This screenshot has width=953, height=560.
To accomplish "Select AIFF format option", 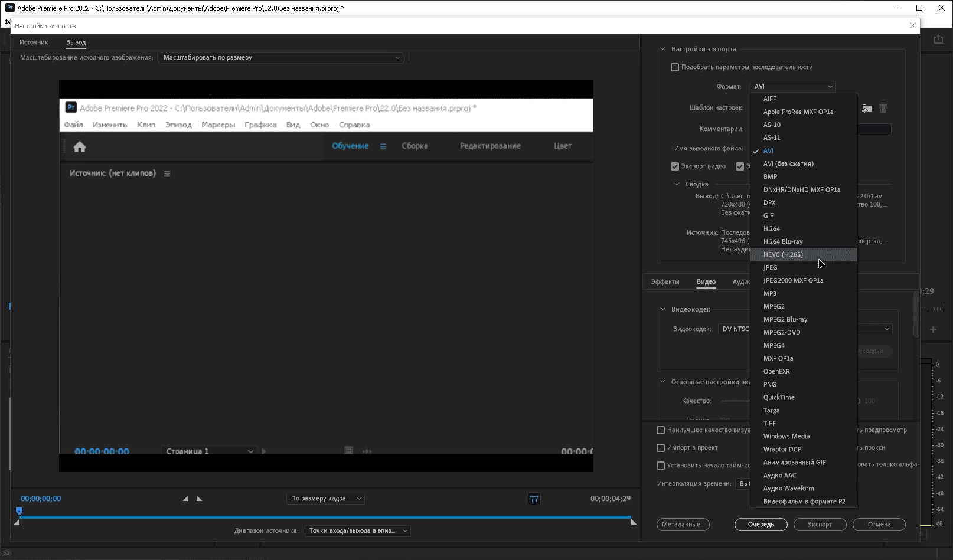I will (804, 99).
